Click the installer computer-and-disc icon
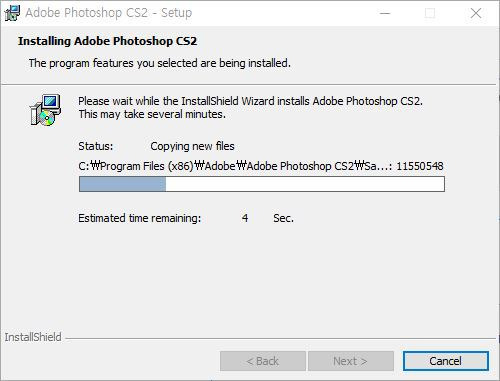Screen dimensions: 500x381 (x=45, y=110)
